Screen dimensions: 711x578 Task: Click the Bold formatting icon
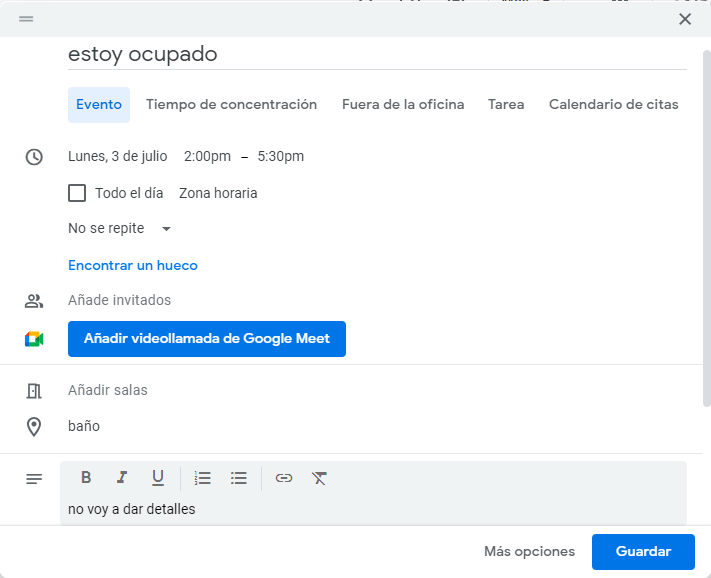(x=86, y=478)
